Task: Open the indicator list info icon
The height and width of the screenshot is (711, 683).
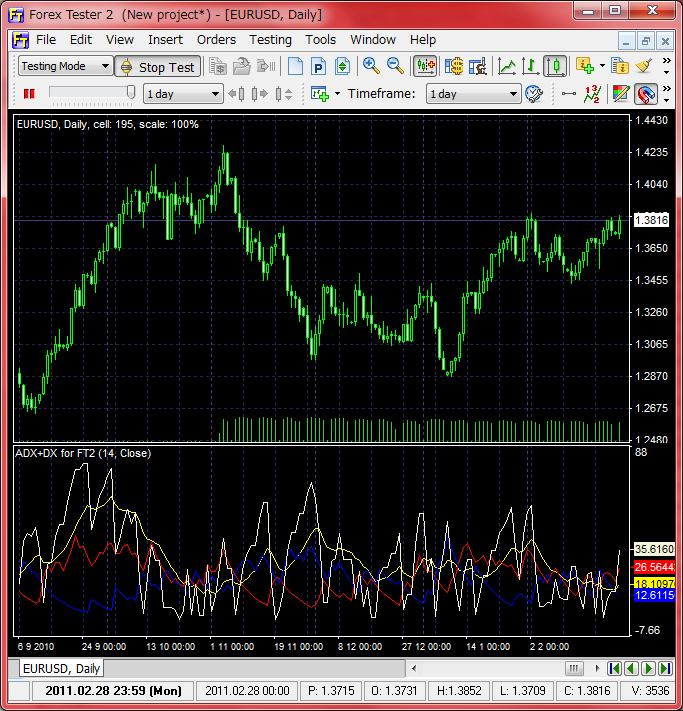Action: (x=620, y=66)
